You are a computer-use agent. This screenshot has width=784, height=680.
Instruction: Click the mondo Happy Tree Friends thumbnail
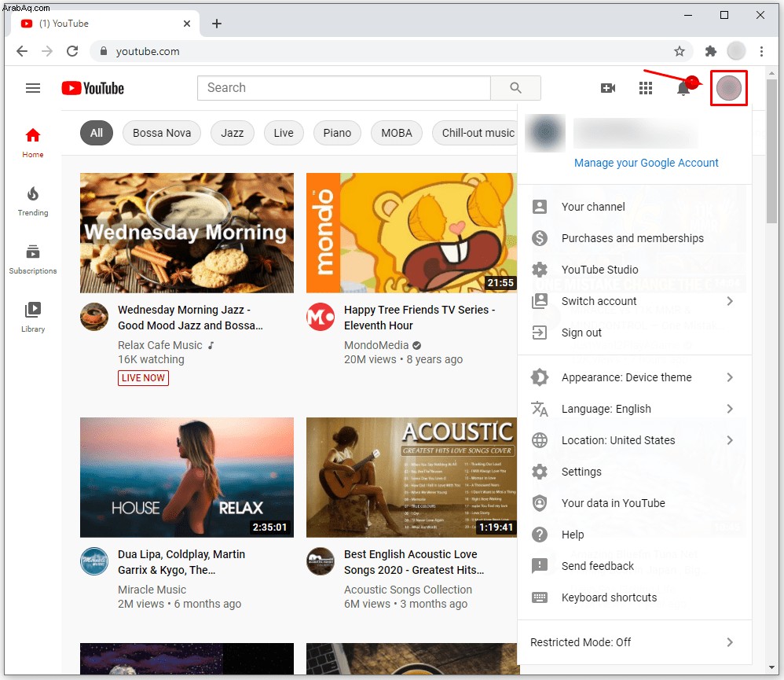point(412,233)
